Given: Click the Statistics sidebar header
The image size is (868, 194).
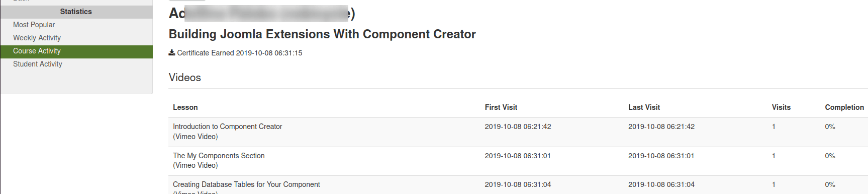Looking at the screenshot, I should coord(76,12).
